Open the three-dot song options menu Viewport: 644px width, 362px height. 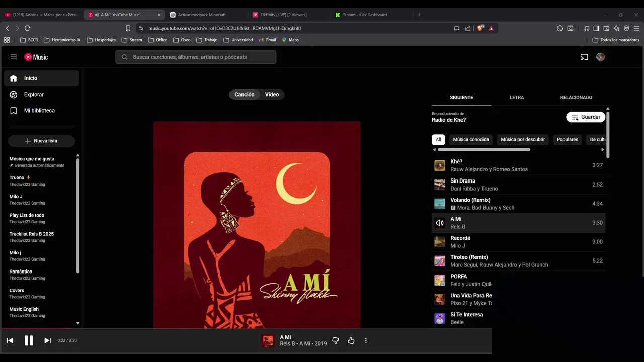[x=366, y=340]
